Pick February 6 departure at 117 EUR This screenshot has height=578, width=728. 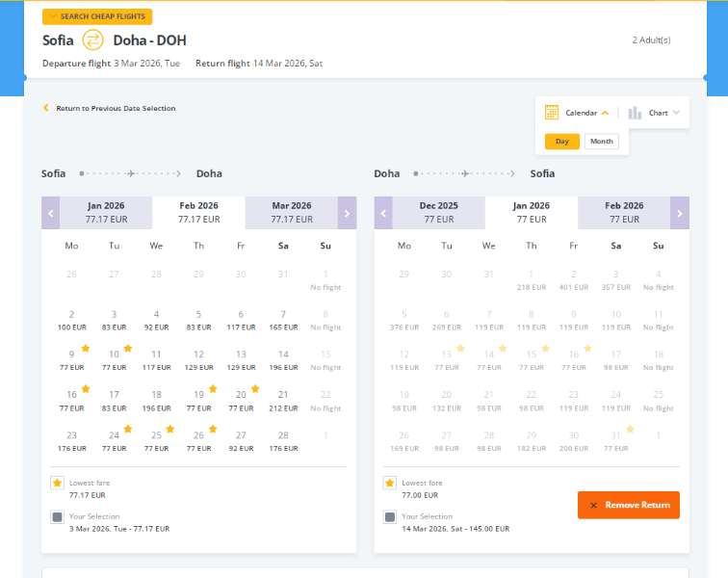point(241,321)
